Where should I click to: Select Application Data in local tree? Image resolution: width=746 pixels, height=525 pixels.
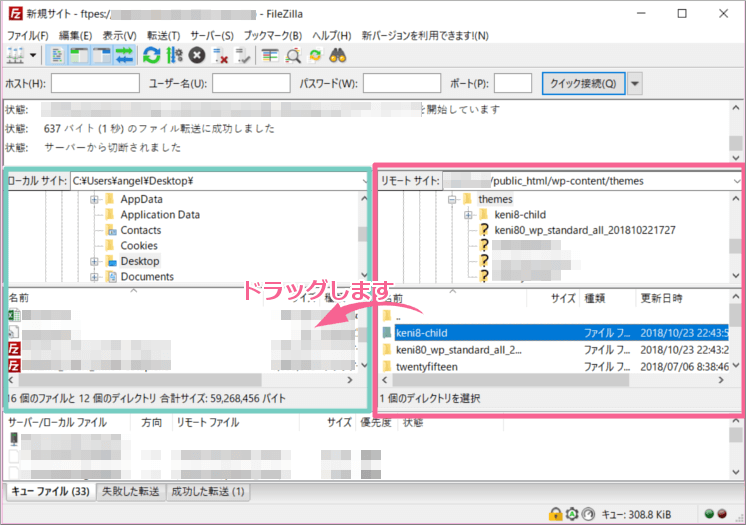click(x=160, y=215)
